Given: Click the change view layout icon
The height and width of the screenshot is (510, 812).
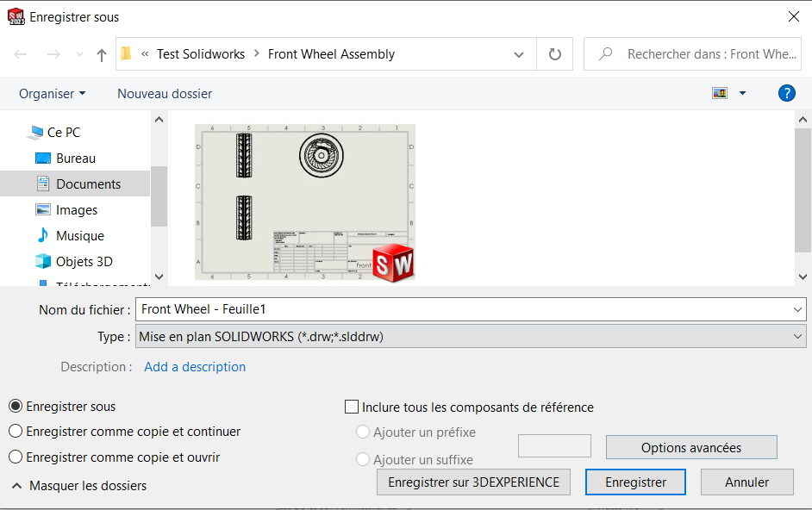Looking at the screenshot, I should (720, 93).
